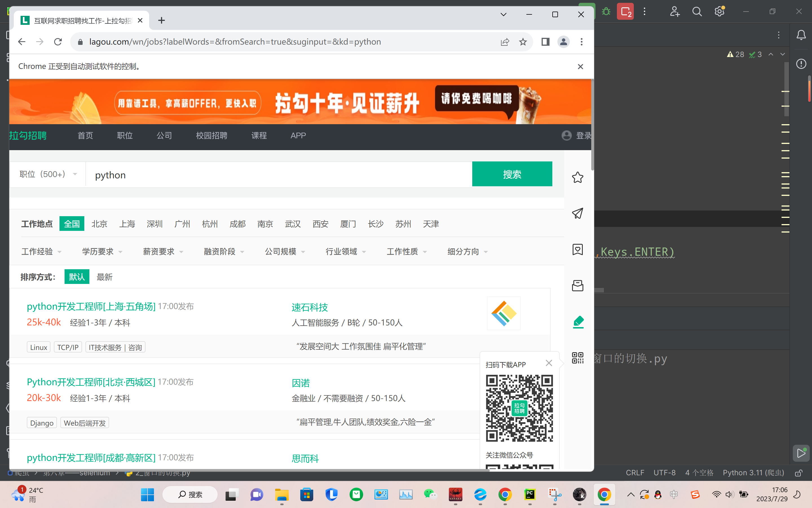Image resolution: width=812 pixels, height=508 pixels.
Task: Select 成都 work location
Action: coord(237,224)
